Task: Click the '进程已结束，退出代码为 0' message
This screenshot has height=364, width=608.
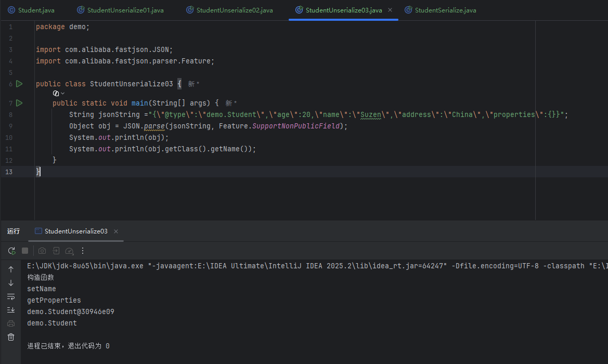Action: [x=68, y=346]
